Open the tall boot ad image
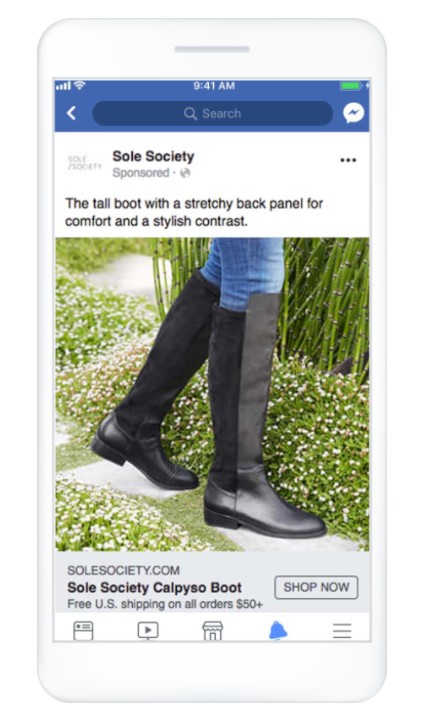The width and height of the screenshot is (427, 717). 212,394
